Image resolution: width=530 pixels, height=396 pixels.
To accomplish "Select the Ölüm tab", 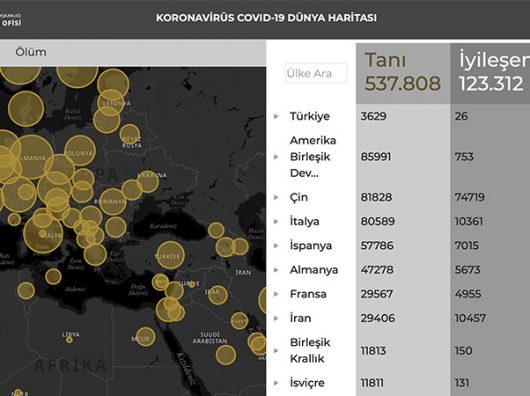I will pyautogui.click(x=31, y=52).
